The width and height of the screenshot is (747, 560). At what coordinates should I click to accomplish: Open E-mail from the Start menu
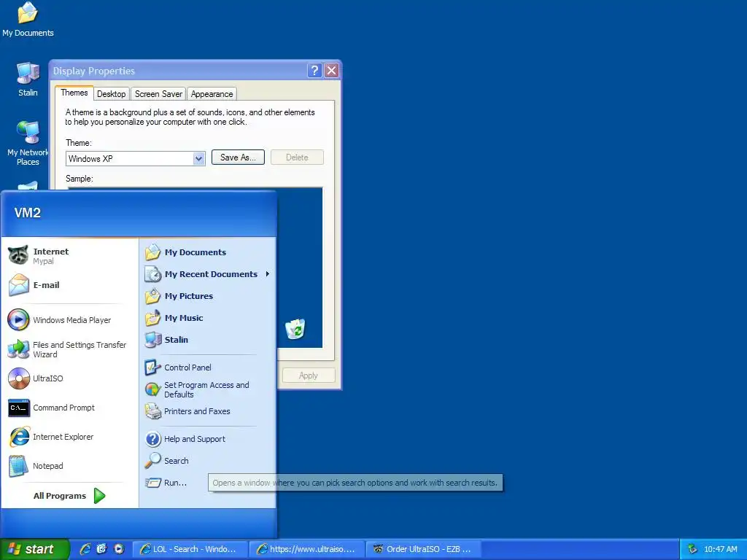(69, 285)
